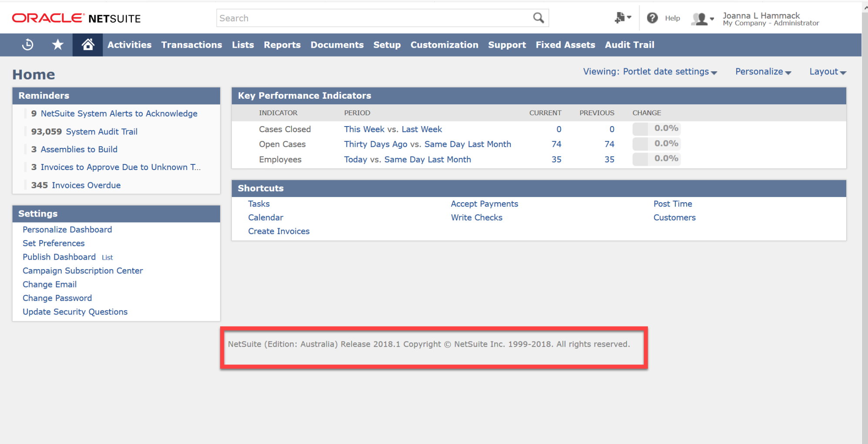Open the Audit Trail menu
This screenshot has height=444, width=868.
(630, 45)
